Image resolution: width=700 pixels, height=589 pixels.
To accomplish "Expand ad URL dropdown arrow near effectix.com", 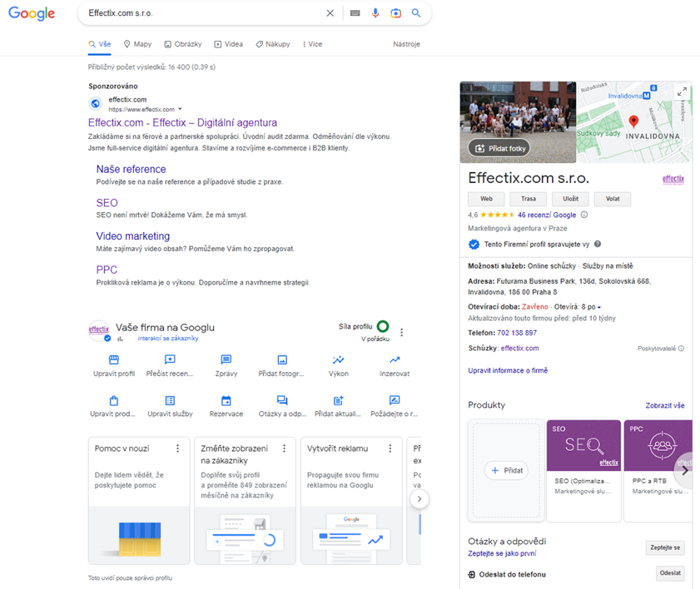I will point(180,109).
